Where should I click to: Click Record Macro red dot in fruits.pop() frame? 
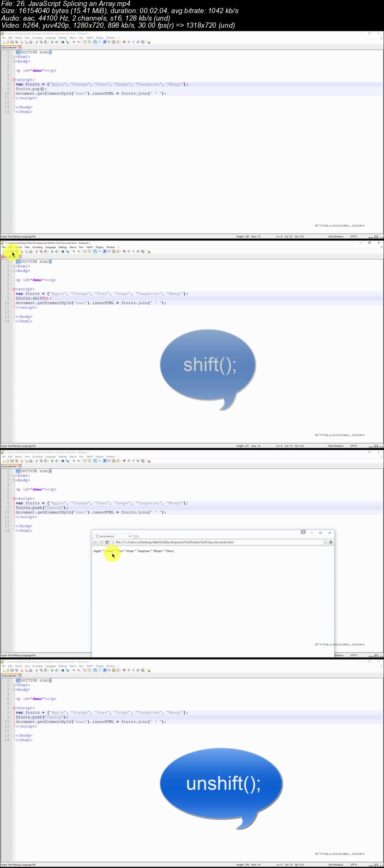point(124,42)
